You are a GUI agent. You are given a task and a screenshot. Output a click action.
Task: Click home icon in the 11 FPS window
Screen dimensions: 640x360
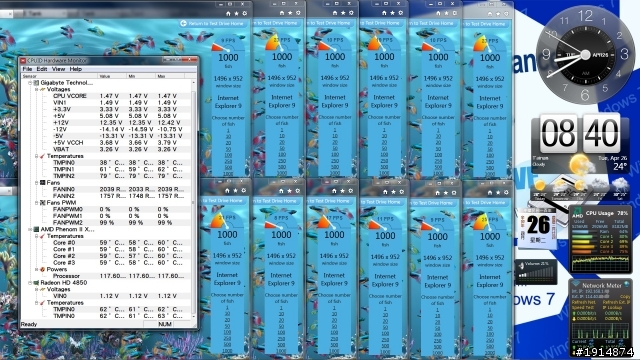pyautogui.click(x=385, y=191)
